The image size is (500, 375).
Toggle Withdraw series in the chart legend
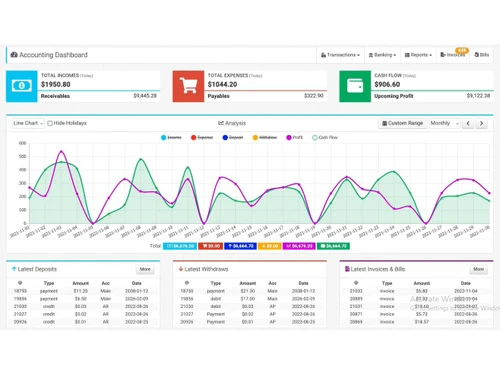(x=265, y=137)
